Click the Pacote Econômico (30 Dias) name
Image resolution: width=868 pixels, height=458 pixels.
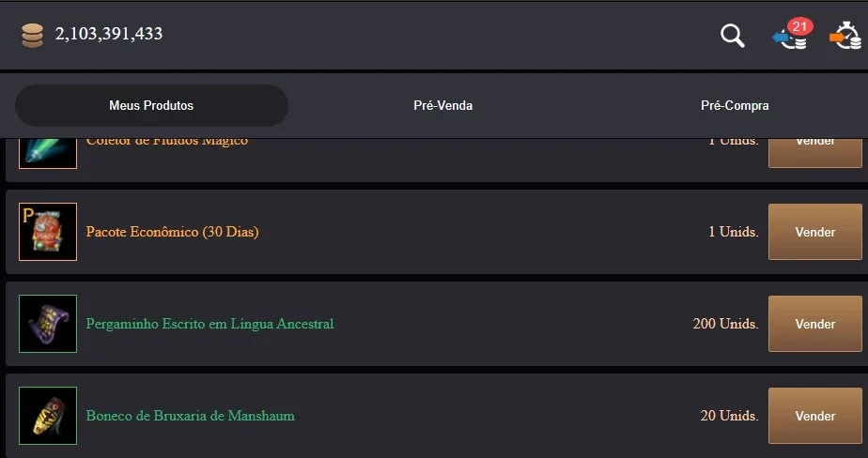point(172,232)
